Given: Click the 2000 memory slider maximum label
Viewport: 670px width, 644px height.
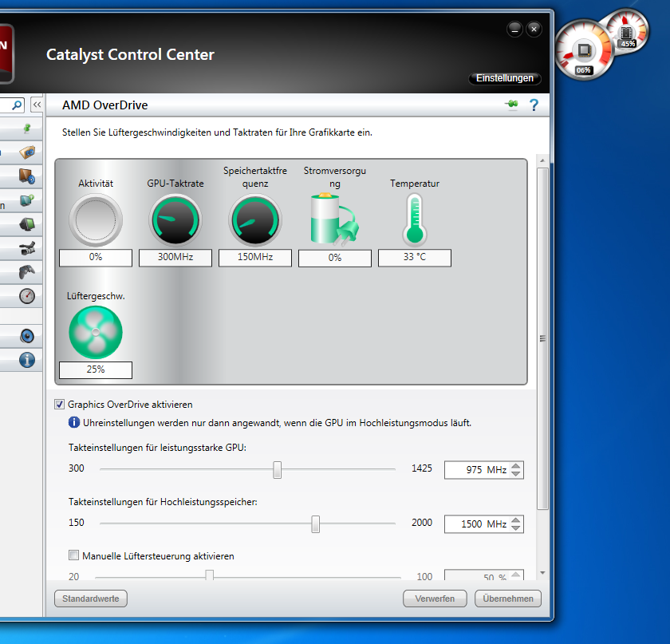Looking at the screenshot, I should tap(422, 523).
